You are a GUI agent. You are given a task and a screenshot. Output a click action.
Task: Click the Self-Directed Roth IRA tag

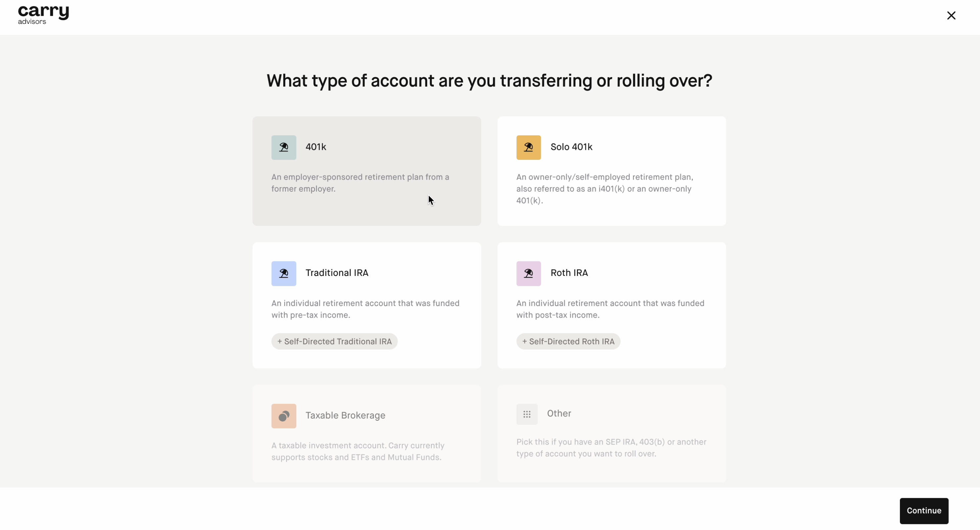pos(568,341)
